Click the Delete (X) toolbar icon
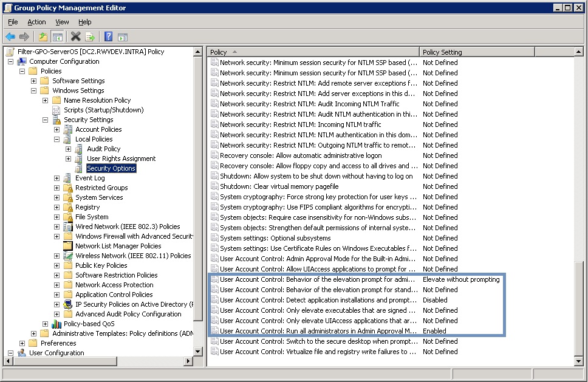The height and width of the screenshot is (382, 588). (x=75, y=36)
